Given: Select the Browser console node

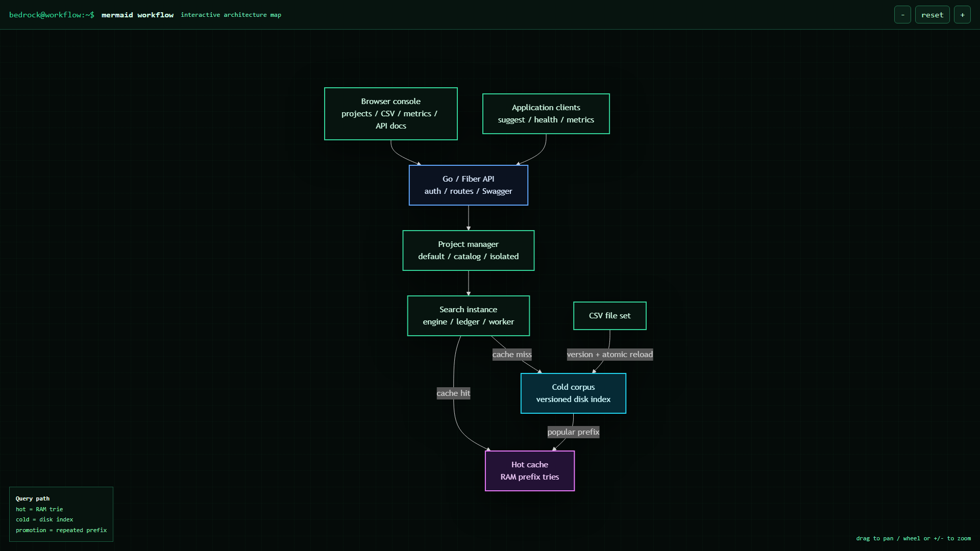Looking at the screenshot, I should click(x=391, y=114).
